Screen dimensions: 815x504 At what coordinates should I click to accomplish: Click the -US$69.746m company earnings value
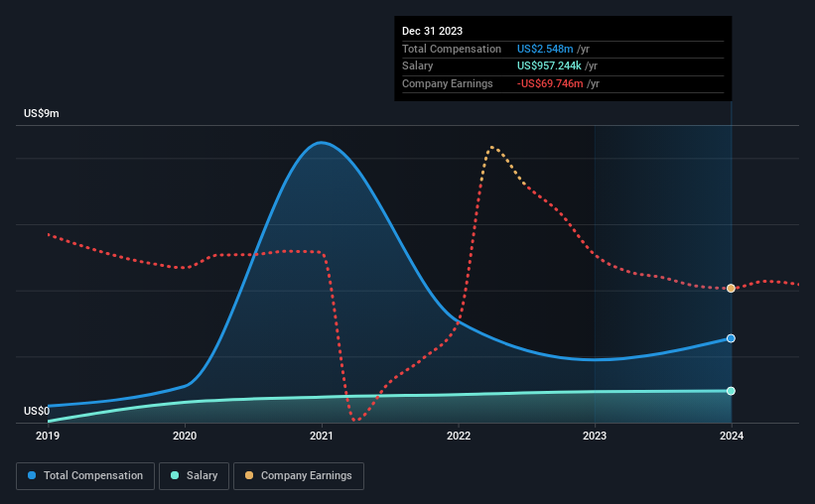550,83
